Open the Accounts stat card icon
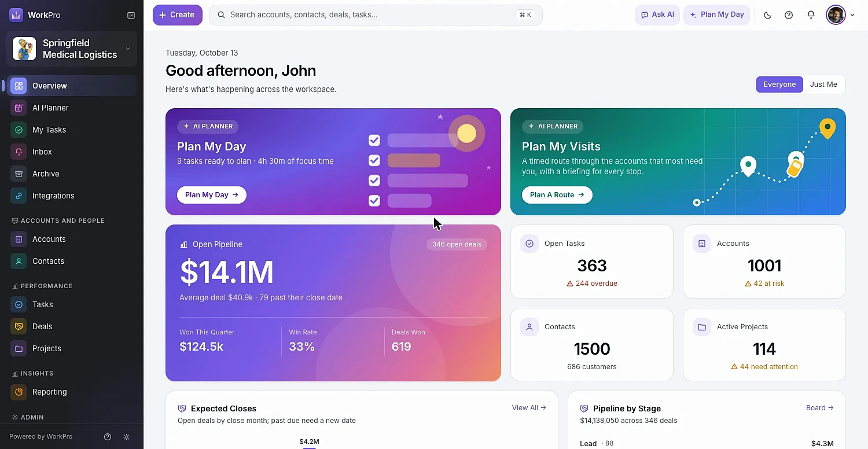 pyautogui.click(x=701, y=244)
